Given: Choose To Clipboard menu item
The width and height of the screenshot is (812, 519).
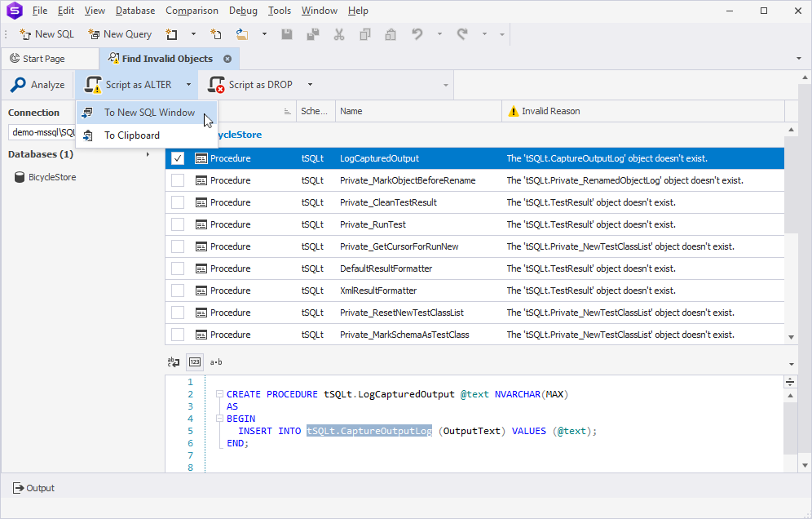Looking at the screenshot, I should (147, 135).
